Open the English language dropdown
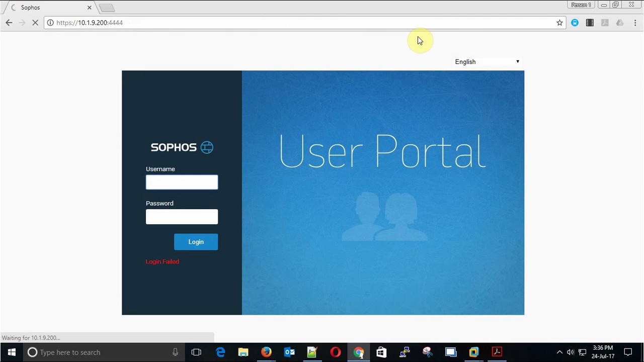The width and height of the screenshot is (644, 362). [487, 62]
